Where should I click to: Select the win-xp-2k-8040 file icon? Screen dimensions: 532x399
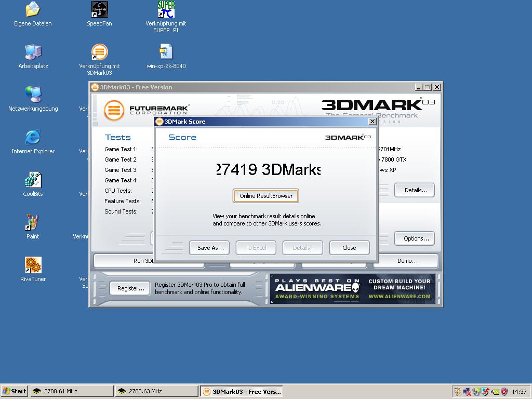[166, 52]
